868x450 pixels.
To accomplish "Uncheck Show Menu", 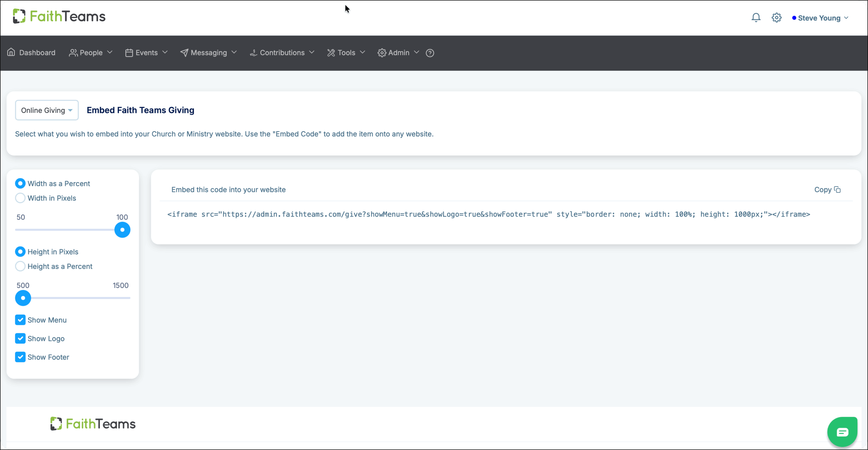I will 20,320.
